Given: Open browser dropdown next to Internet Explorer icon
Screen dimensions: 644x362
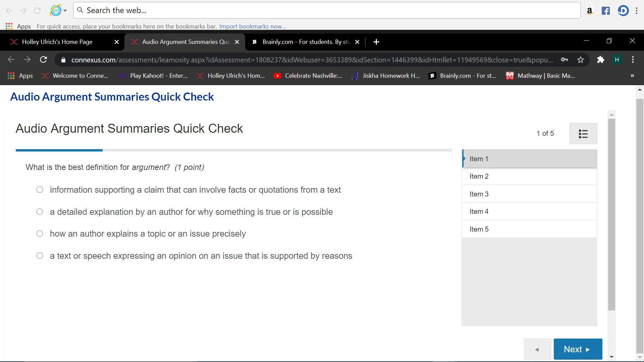Looking at the screenshot, I should coord(65,11).
